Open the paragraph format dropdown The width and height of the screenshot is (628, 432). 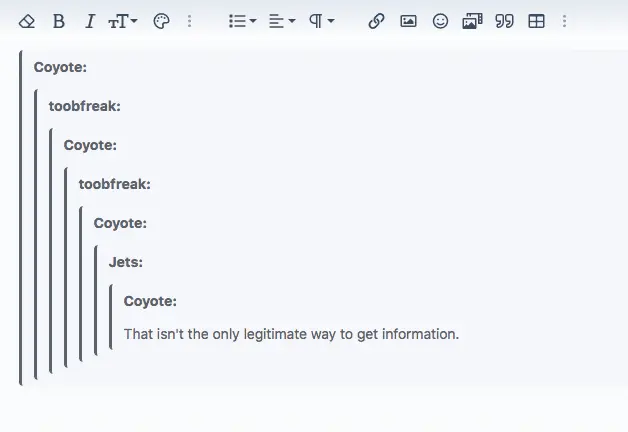(x=322, y=21)
